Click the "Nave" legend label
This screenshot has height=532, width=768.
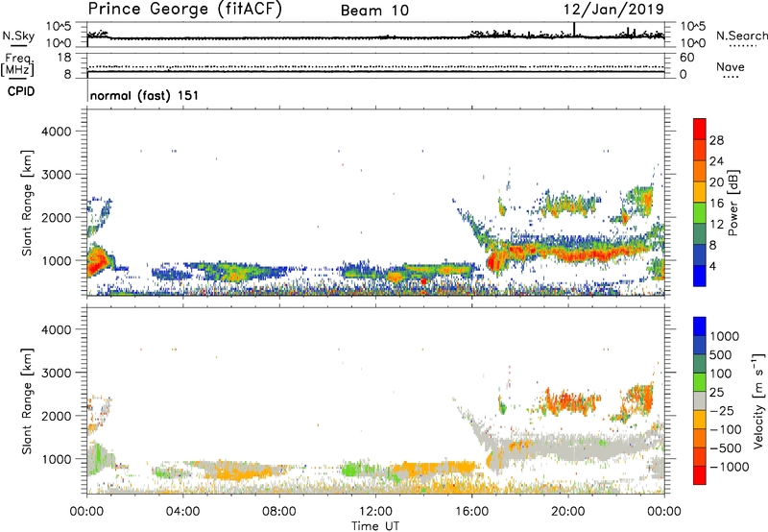(731, 66)
